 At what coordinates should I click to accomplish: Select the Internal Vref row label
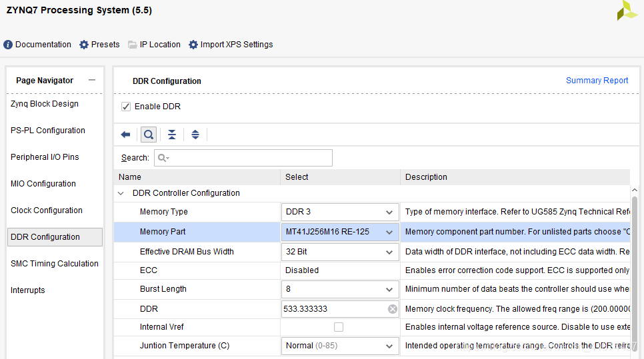tap(161, 327)
